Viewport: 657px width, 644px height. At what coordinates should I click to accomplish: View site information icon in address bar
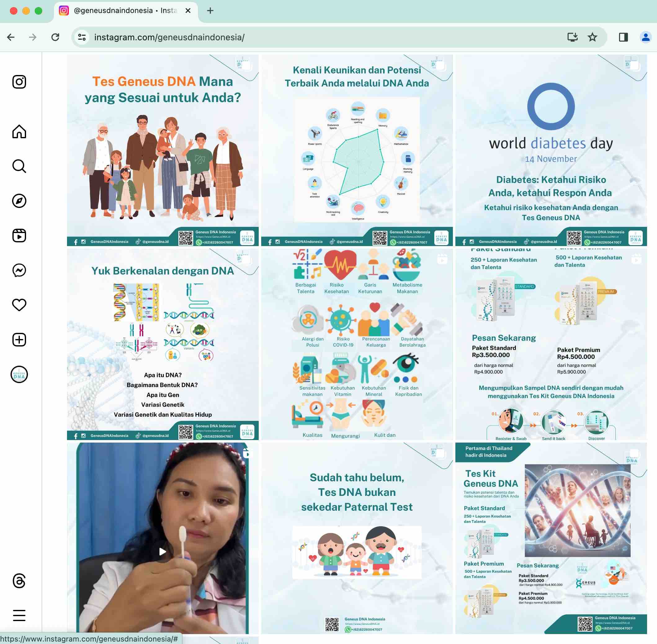pyautogui.click(x=82, y=37)
